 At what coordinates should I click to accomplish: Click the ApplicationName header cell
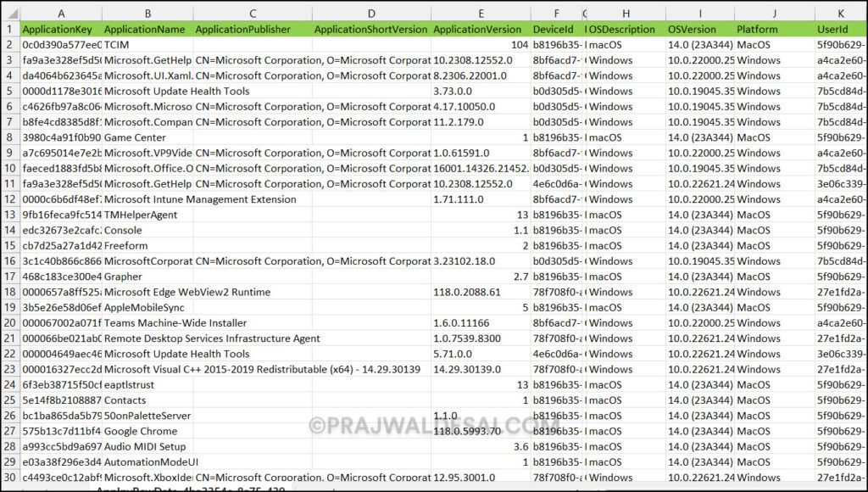147,30
